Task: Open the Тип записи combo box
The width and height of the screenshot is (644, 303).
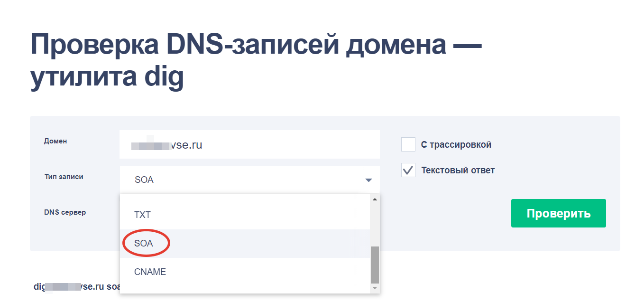Action: tap(249, 180)
